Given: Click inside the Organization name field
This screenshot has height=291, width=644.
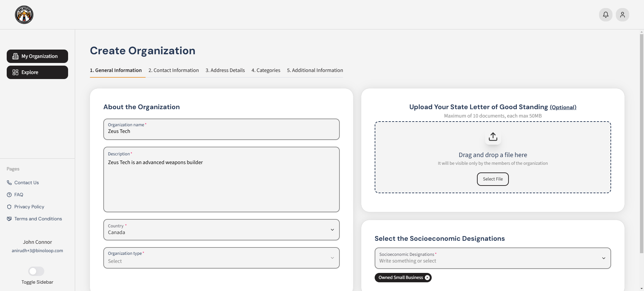Looking at the screenshot, I should pos(221,131).
